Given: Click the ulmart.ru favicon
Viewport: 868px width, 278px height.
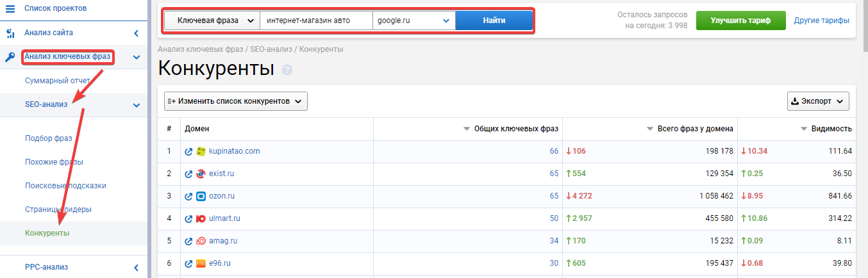Looking at the screenshot, I should coord(201,219).
